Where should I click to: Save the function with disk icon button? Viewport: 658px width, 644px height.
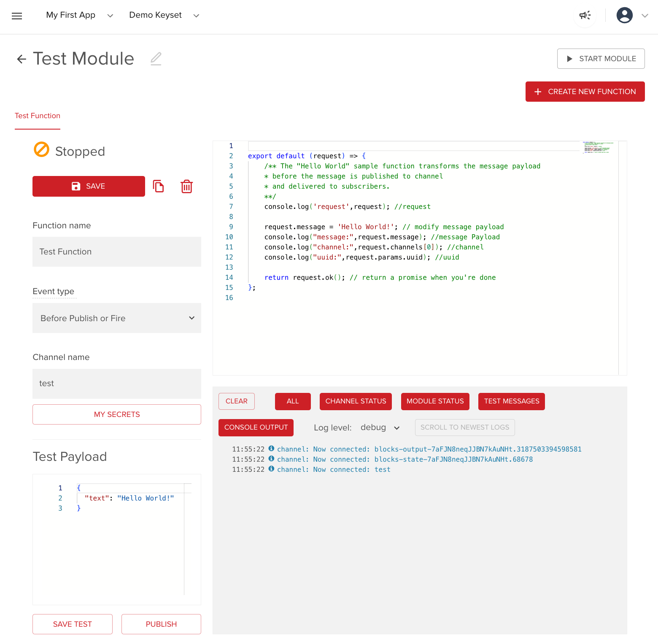pos(89,186)
